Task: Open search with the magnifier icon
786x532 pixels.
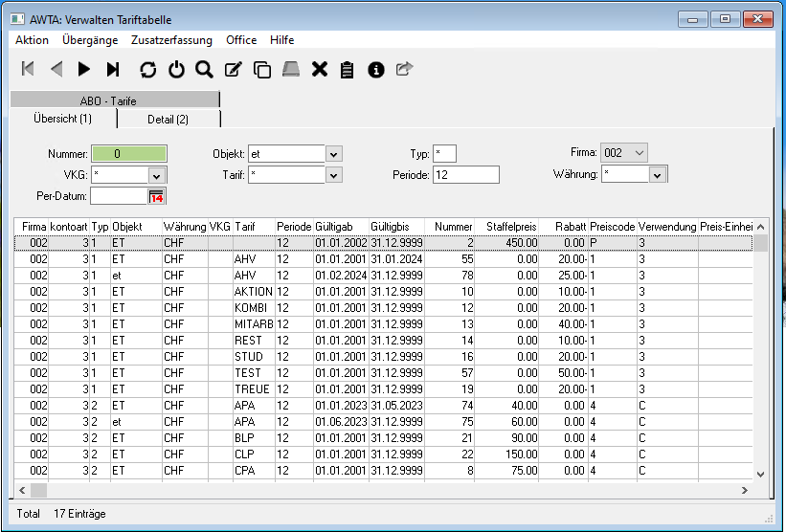Action: coord(204,69)
